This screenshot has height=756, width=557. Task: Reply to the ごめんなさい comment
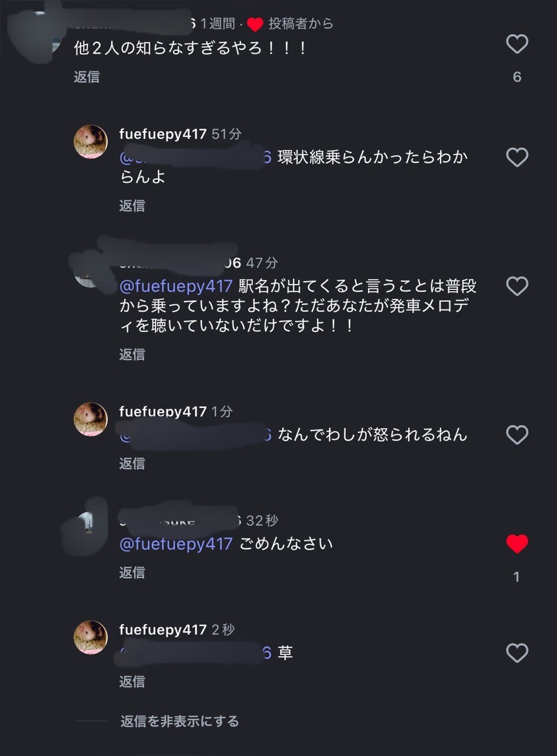pyautogui.click(x=132, y=572)
